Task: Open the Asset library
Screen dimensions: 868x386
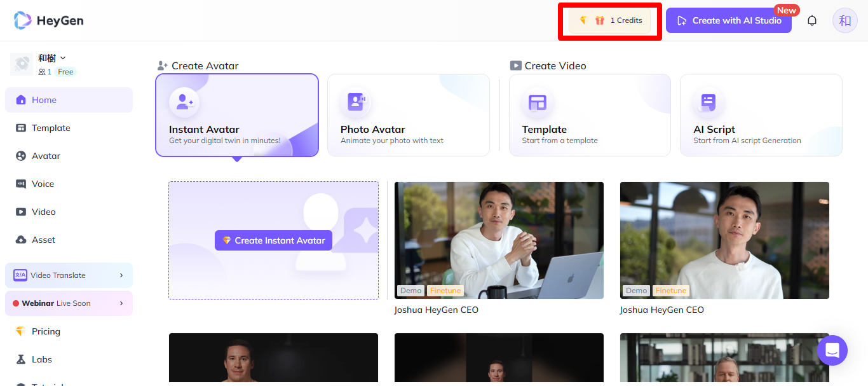Action: coord(43,240)
